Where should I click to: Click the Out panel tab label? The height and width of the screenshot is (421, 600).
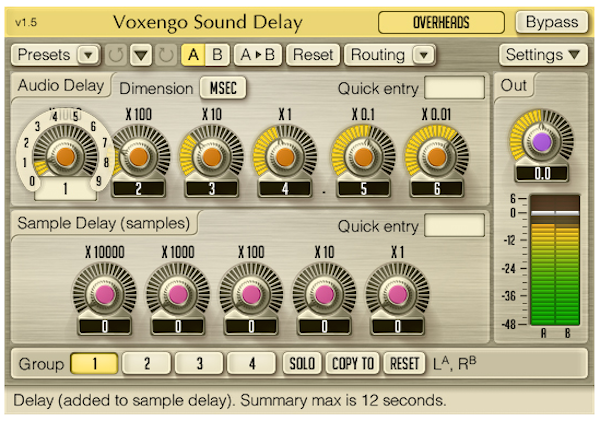click(x=514, y=85)
